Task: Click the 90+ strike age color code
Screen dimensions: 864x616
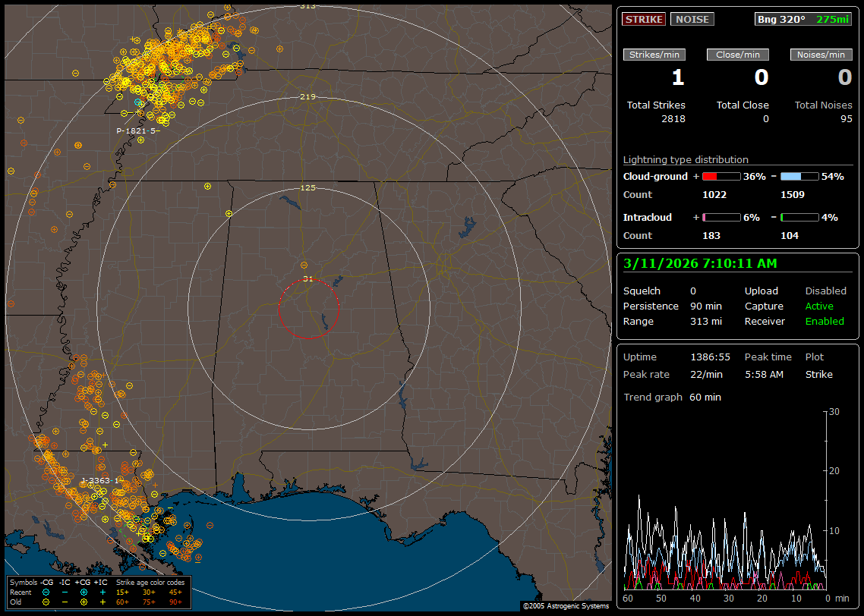Action: click(x=175, y=602)
